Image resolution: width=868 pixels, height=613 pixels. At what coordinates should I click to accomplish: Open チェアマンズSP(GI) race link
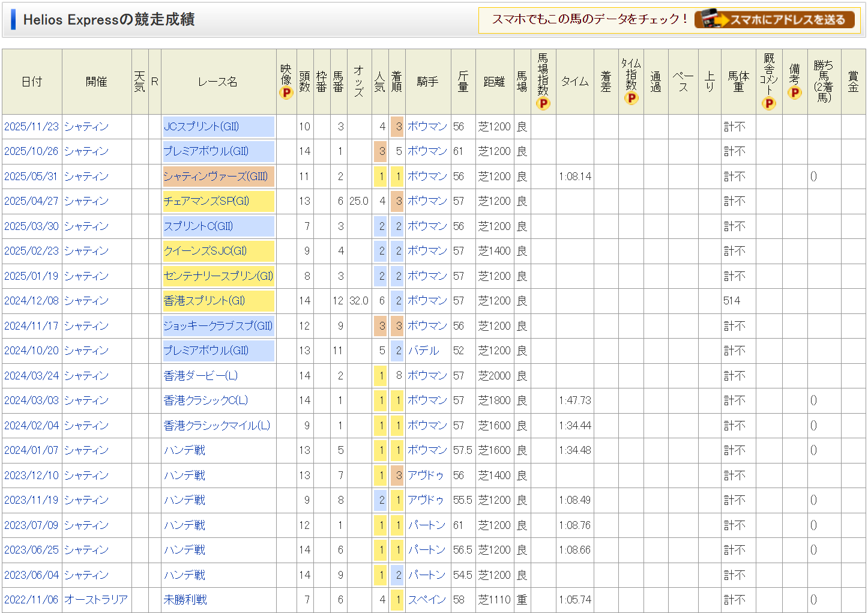tap(206, 201)
